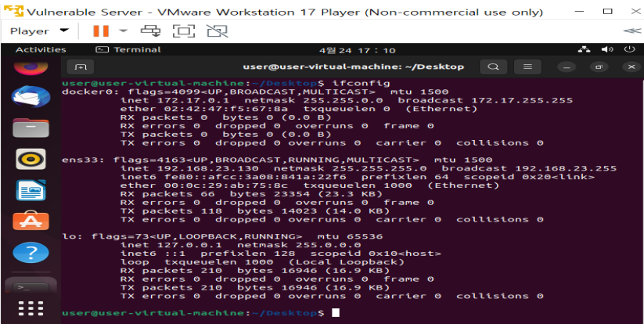The height and width of the screenshot is (324, 644).
Task: Open Ubuntu Software from the dock
Action: (x=31, y=221)
